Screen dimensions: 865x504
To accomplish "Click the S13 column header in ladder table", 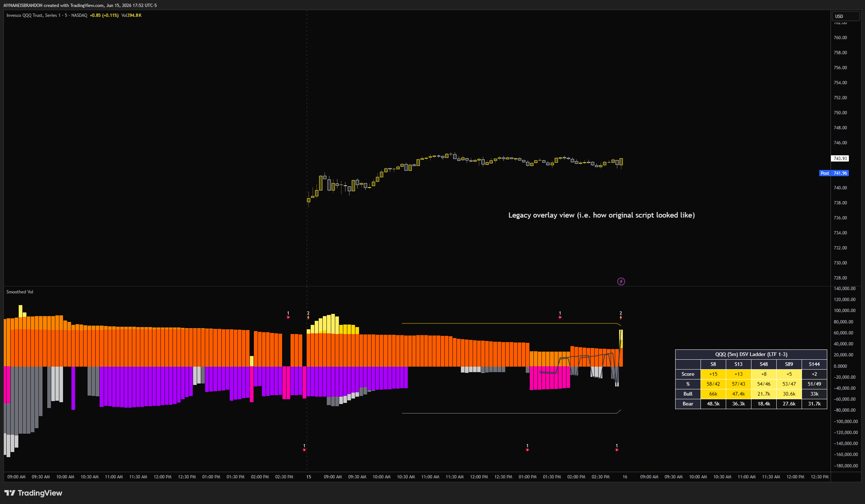I will [x=738, y=364].
